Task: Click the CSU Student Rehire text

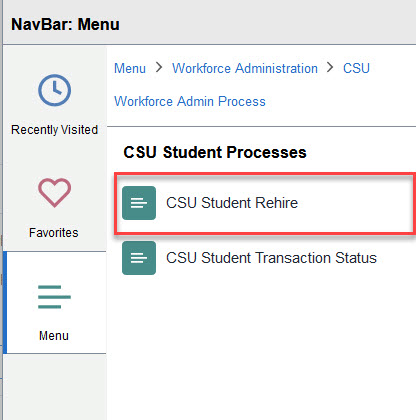Action: coord(232,203)
